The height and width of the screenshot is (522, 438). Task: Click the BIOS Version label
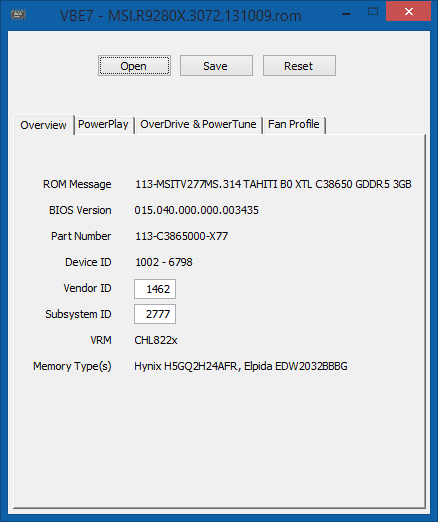[80, 210]
